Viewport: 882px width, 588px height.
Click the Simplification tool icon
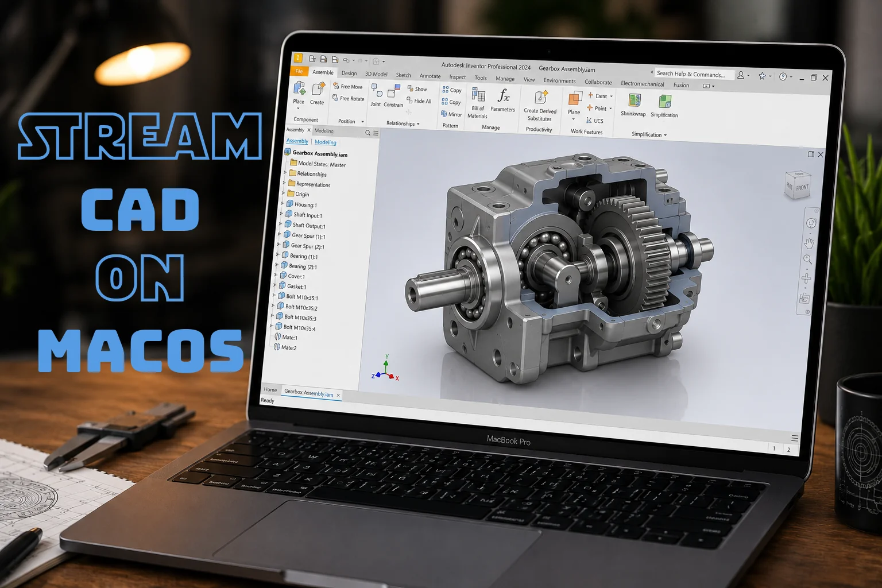(664, 102)
